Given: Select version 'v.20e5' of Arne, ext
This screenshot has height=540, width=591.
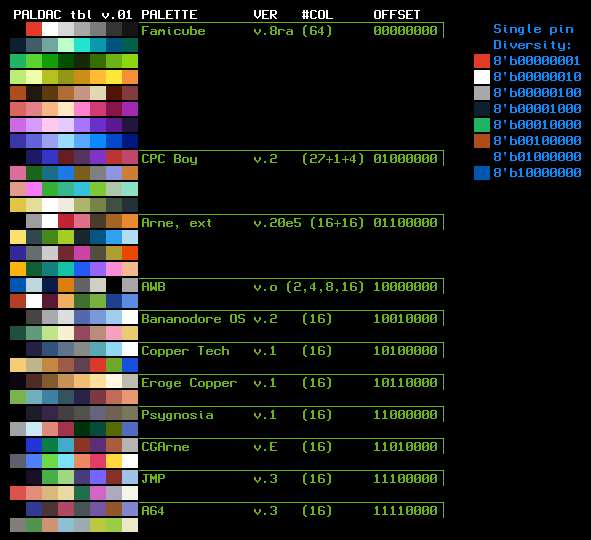Looking at the screenshot, I should (278, 223).
